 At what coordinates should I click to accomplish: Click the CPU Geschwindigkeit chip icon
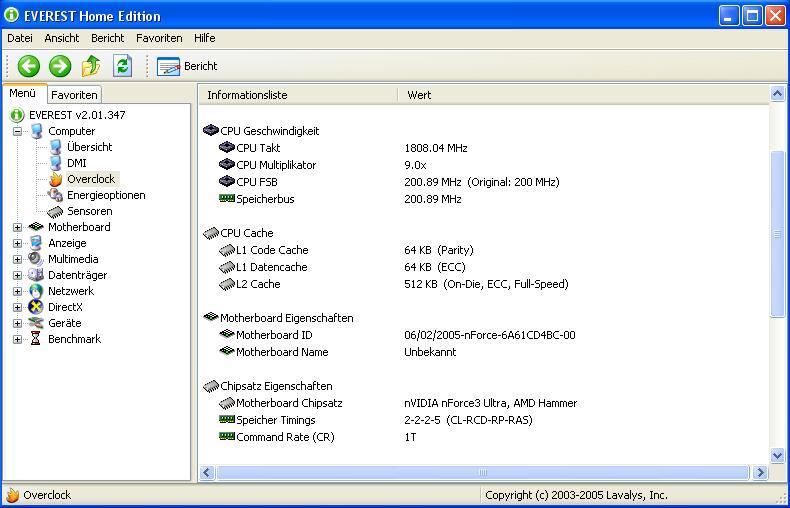(211, 131)
